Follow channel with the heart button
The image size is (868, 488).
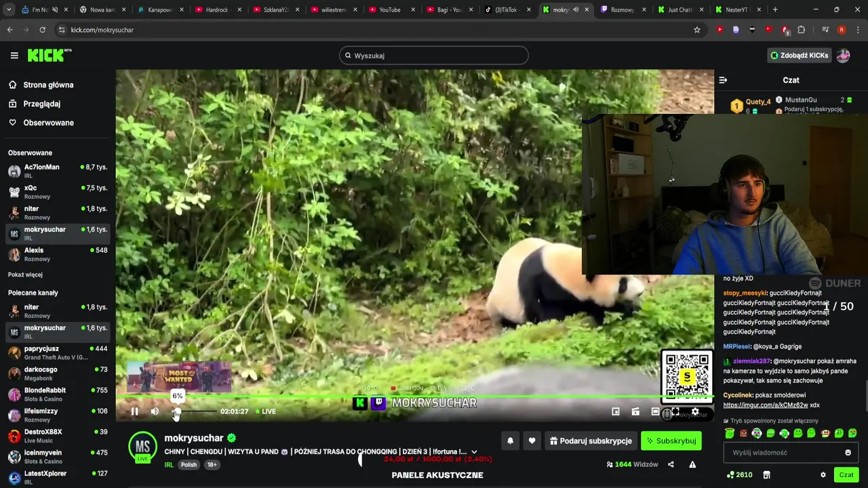[x=532, y=441]
